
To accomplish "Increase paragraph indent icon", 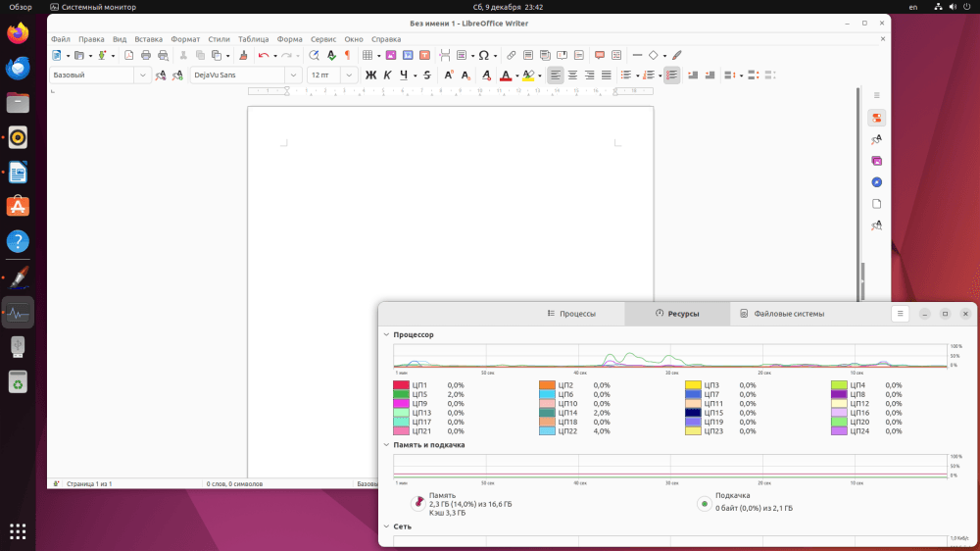I will [693, 75].
